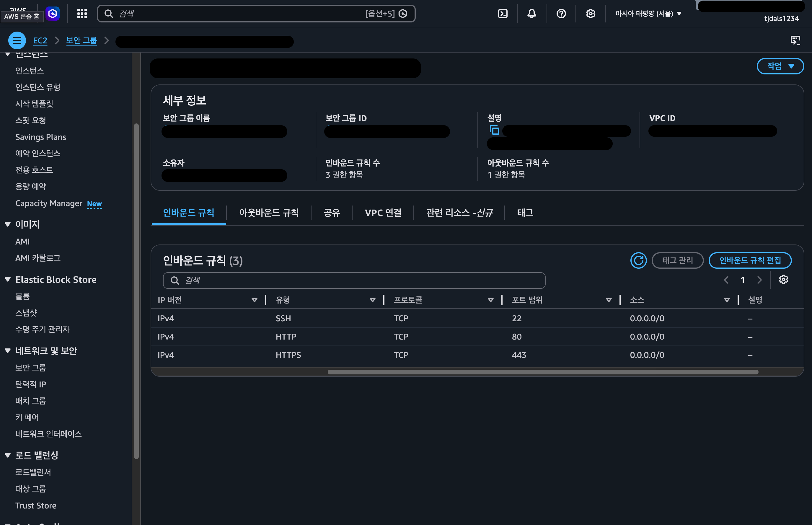Go to previous page of inbound rules

point(726,280)
